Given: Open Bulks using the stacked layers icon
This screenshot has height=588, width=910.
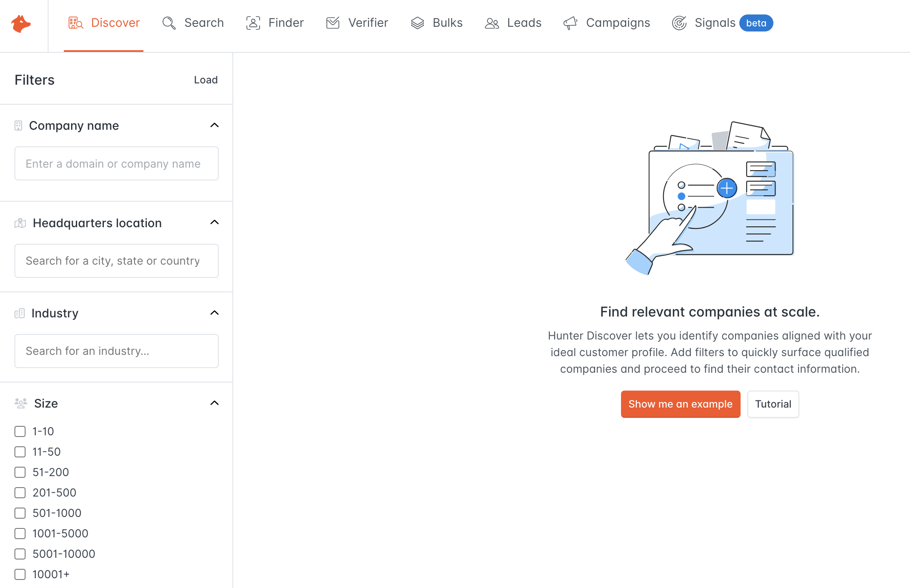Looking at the screenshot, I should pos(418,23).
